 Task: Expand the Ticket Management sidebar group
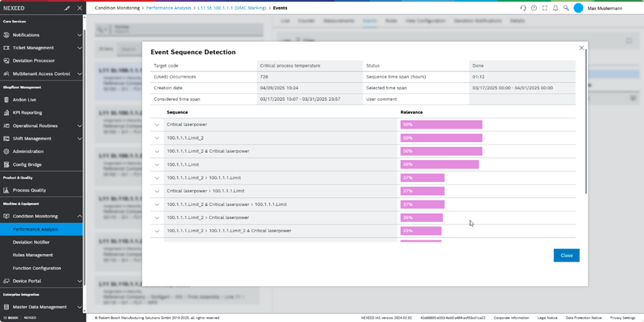[80, 48]
